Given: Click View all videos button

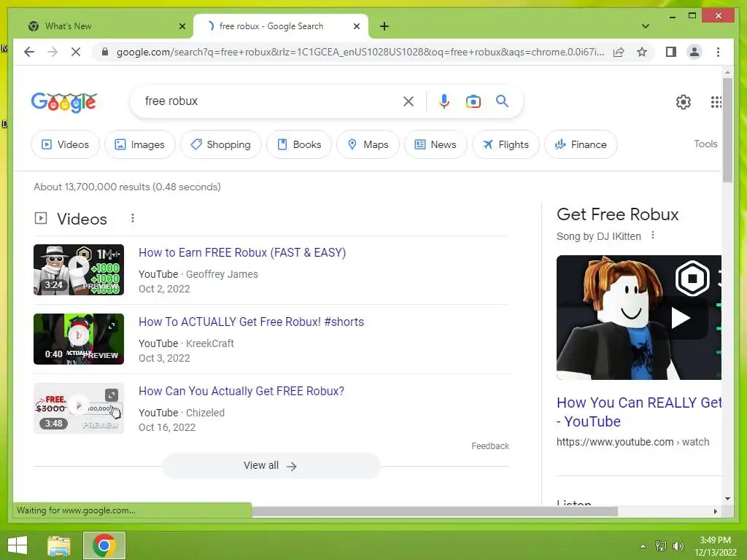Looking at the screenshot, I should 271,466.
